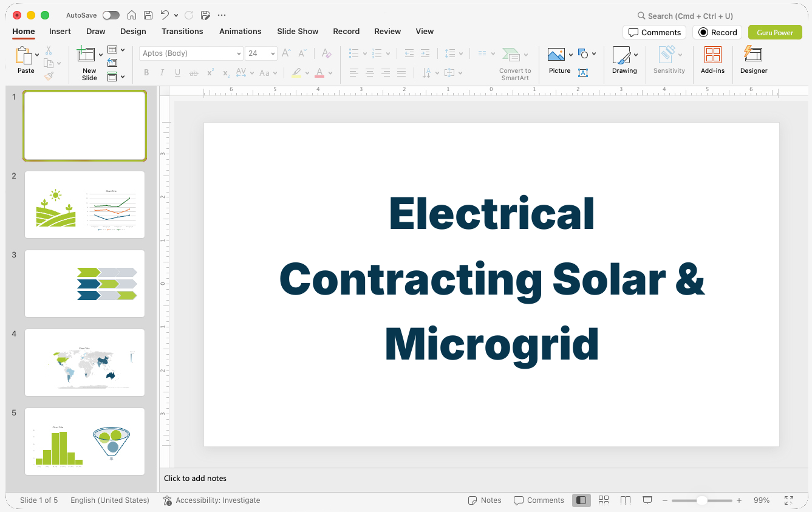
Task: Click the slide Layout icon
Action: tap(112, 50)
